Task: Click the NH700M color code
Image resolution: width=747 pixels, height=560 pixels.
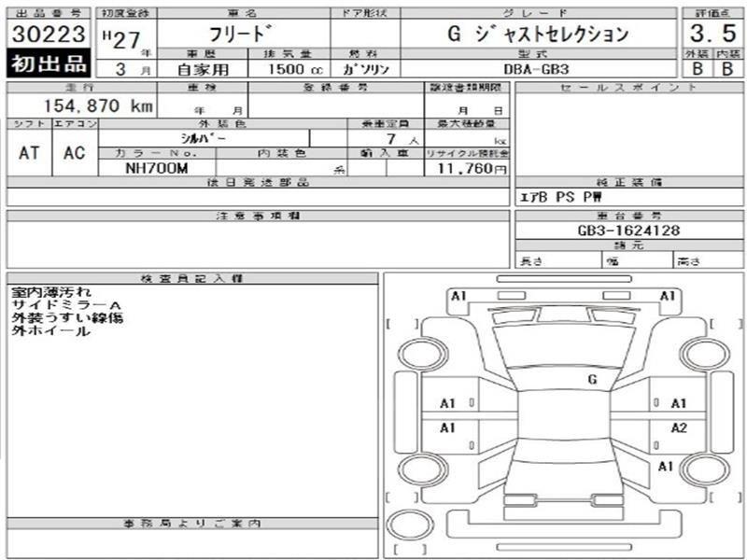Action: (x=156, y=169)
